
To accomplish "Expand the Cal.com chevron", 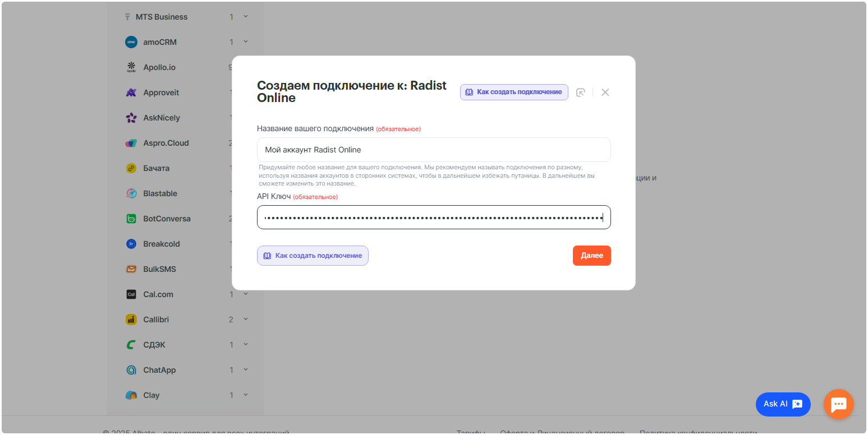I will 245,294.
